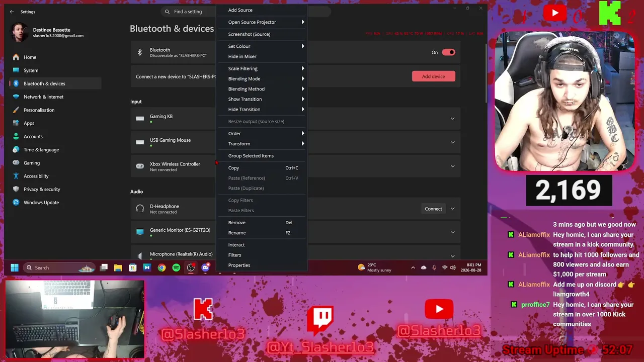Open Wi-Fi network tray icon
Viewport: 644px width, 362px height.
(x=445, y=267)
